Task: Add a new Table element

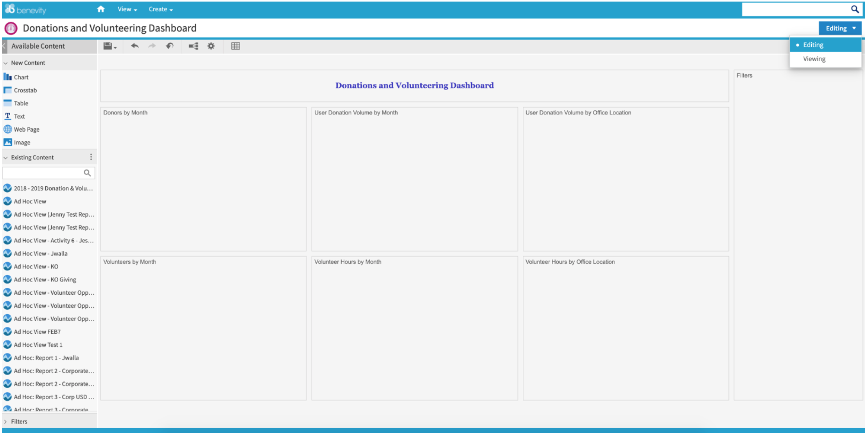Action: tap(16, 103)
